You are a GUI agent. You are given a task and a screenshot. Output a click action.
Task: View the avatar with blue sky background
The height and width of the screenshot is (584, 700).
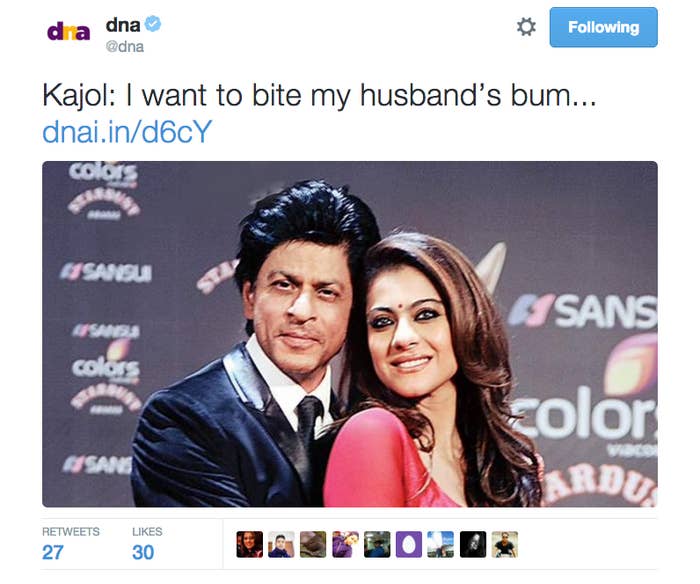click(x=441, y=544)
